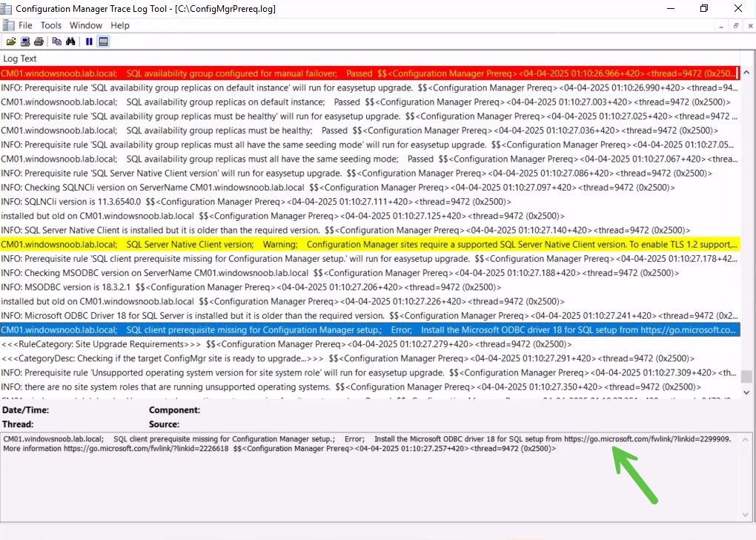Viewport: 756px width, 540px height.
Task: Click the fwlink/?linkid=2299909 URL in details text
Action: 648,439
